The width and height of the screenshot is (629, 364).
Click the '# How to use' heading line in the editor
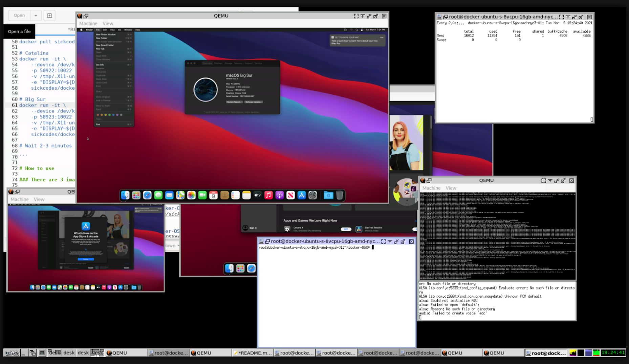[x=37, y=168]
